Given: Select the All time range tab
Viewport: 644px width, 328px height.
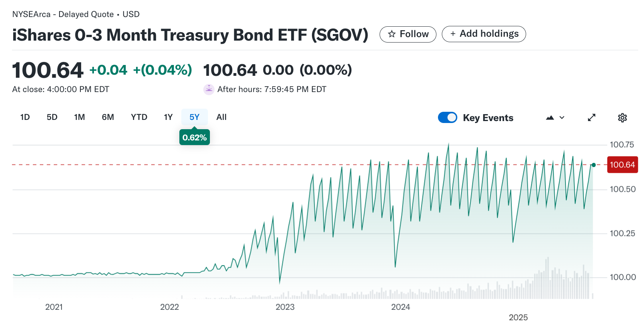Looking at the screenshot, I should click(x=221, y=117).
